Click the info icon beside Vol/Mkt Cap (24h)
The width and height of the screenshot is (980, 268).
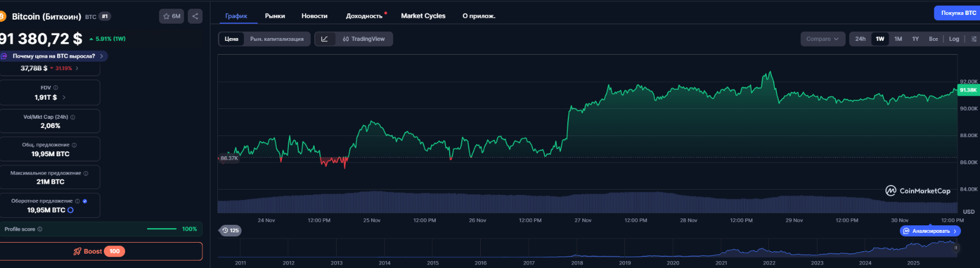(73, 117)
